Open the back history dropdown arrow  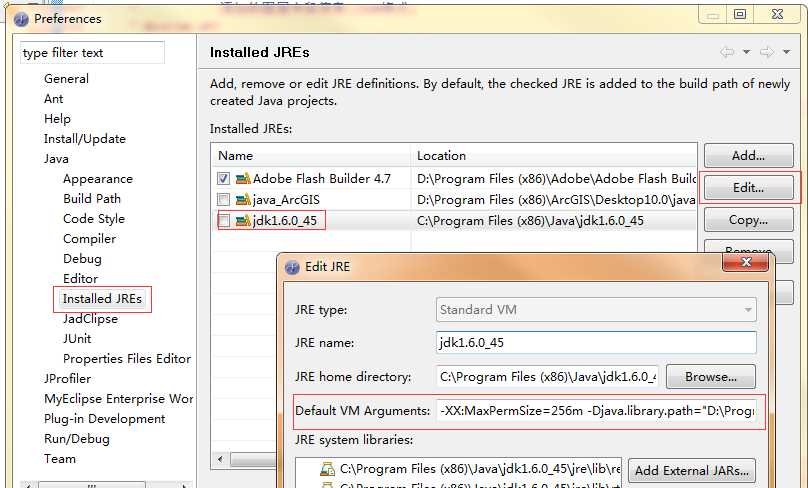(746, 52)
